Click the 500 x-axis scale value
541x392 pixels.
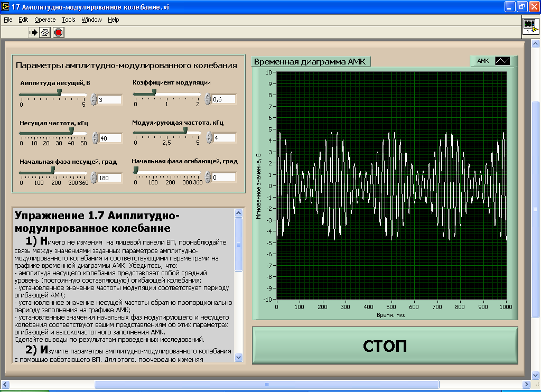391,307
